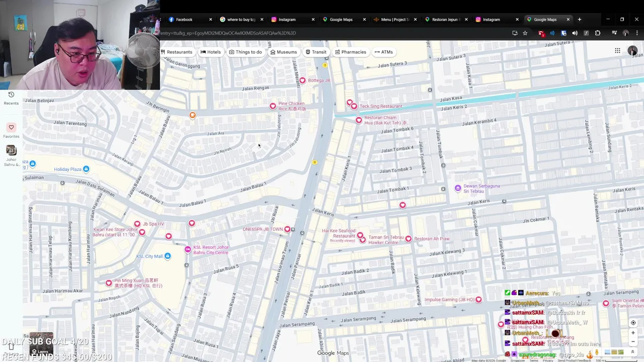Screen dimensions: 644x362
Task: Open a new browser tab
Action: point(580,20)
